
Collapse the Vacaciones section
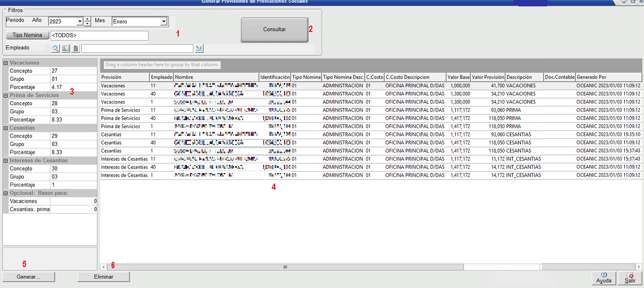[6, 63]
